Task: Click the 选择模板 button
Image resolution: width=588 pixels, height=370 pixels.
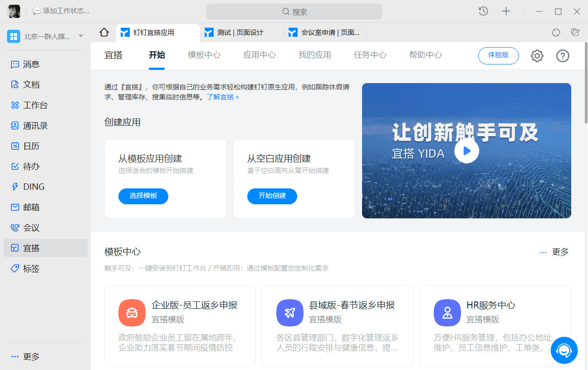Action: point(143,196)
